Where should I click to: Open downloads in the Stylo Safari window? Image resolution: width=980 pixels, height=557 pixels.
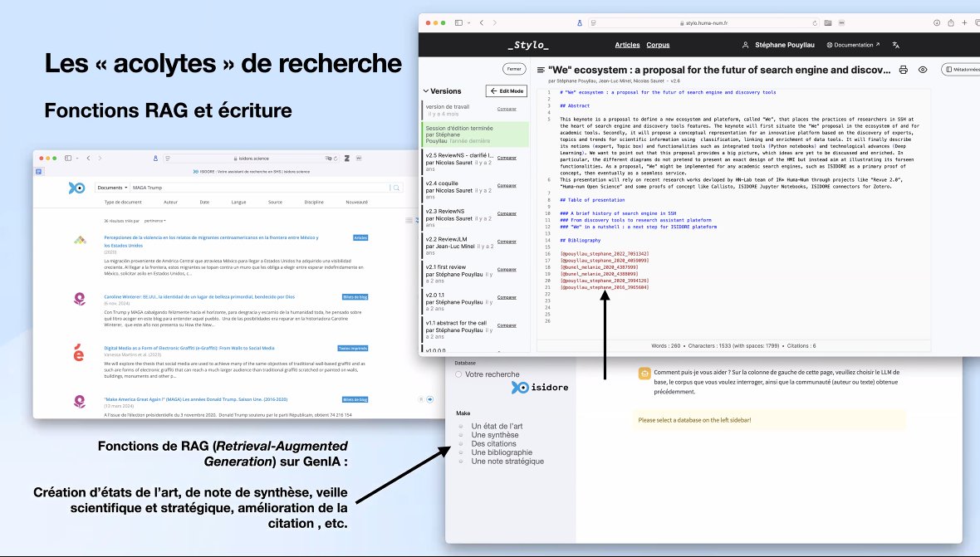point(936,22)
